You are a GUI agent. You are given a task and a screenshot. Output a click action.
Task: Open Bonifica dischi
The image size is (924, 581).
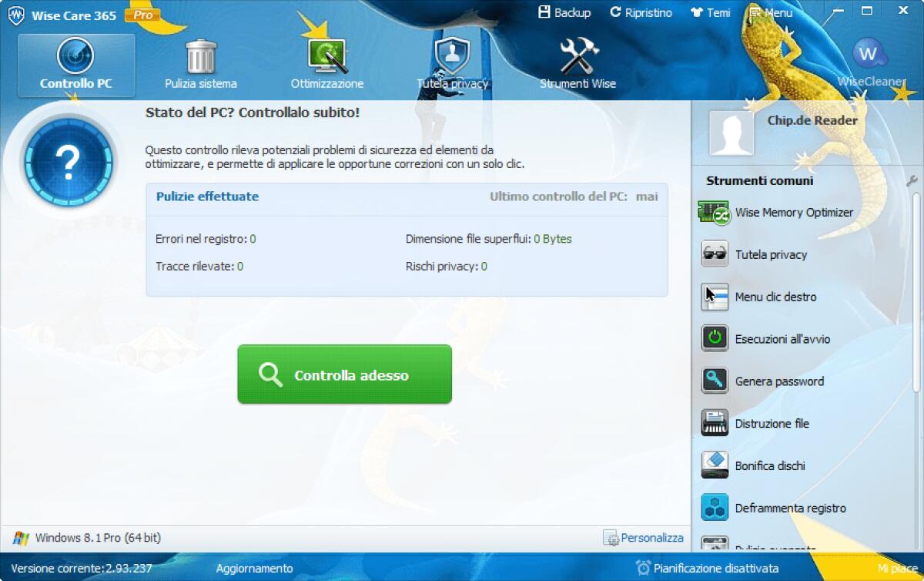(x=770, y=465)
